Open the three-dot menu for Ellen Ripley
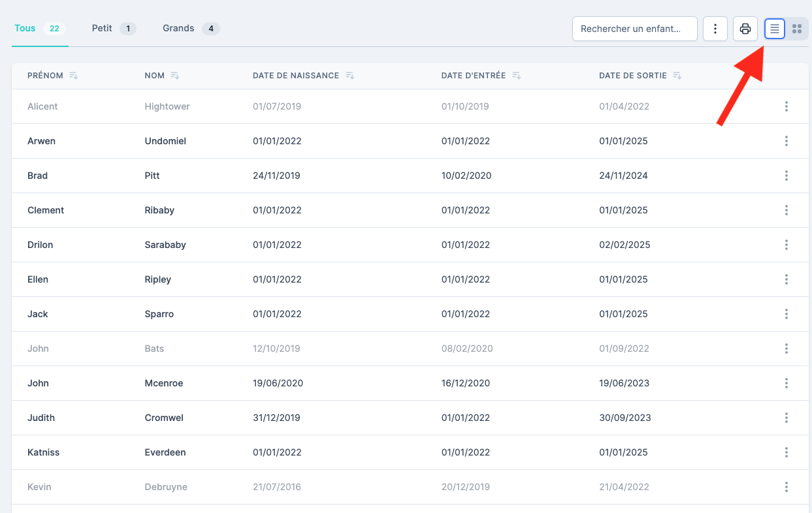 click(786, 279)
